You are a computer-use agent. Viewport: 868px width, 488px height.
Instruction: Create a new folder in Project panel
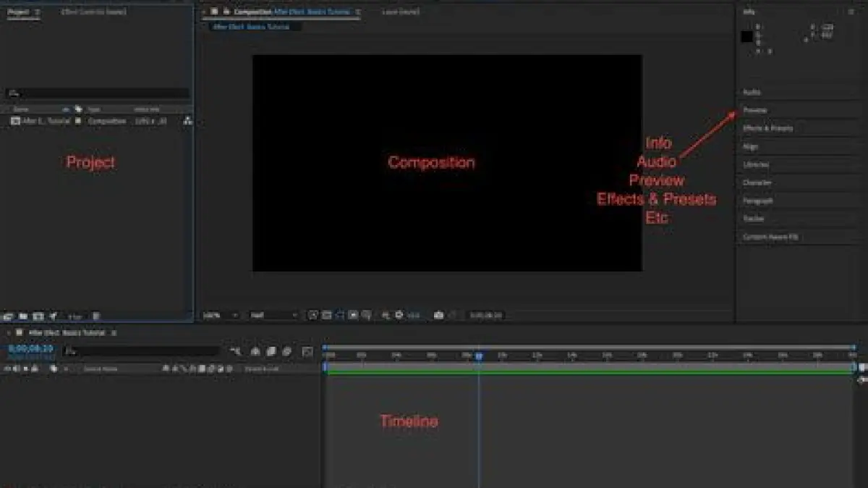[23, 316]
